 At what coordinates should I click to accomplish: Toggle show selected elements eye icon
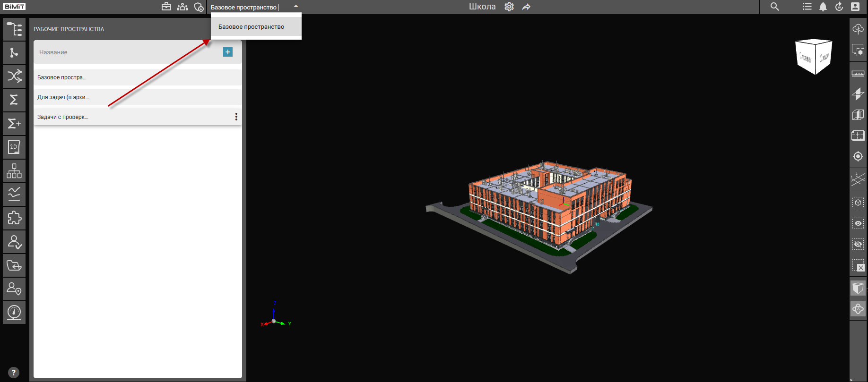[x=858, y=223]
